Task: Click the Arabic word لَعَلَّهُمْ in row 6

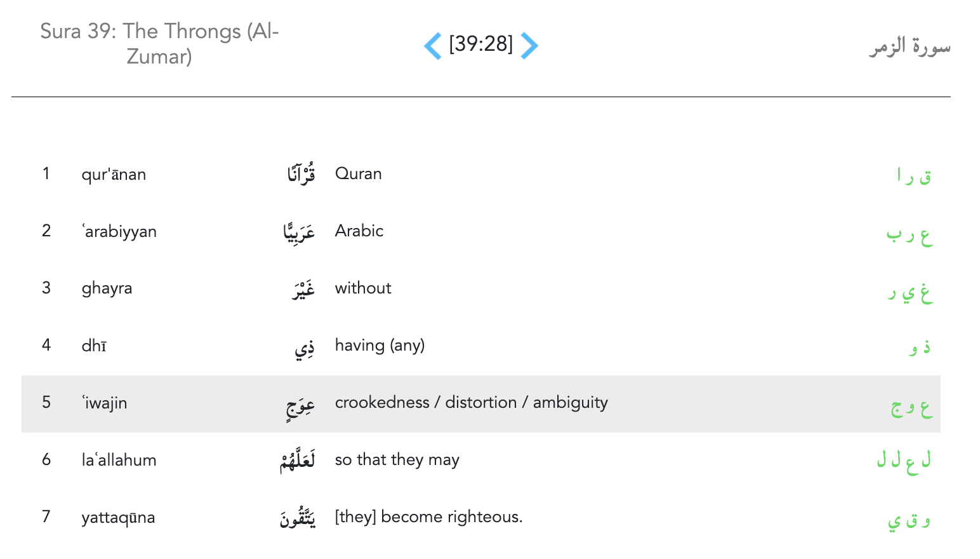Action: tap(298, 460)
